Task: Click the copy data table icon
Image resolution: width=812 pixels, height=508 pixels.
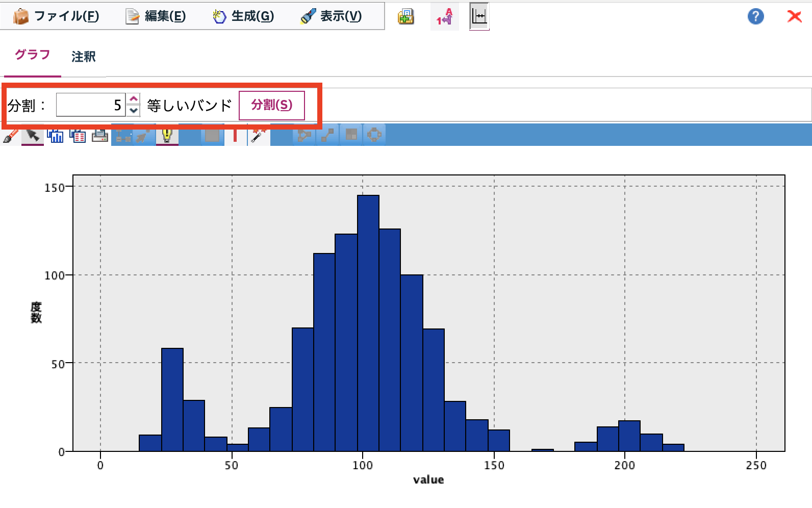Action: click(78, 136)
